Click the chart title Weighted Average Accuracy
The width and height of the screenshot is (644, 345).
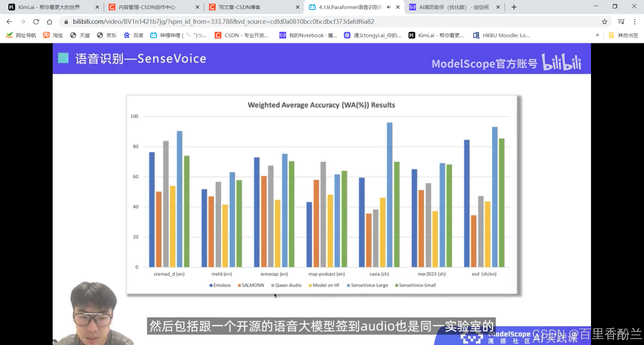click(321, 105)
